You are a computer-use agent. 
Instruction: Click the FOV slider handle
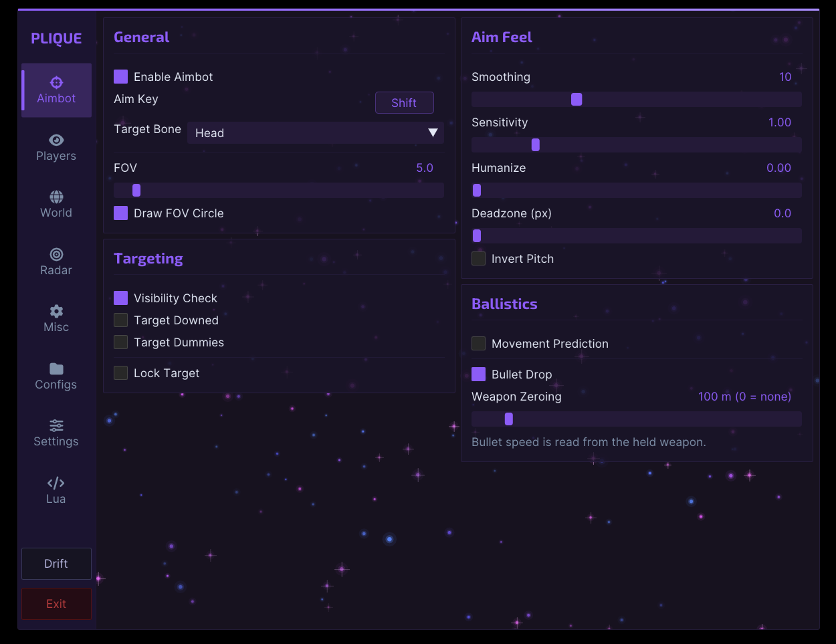pyautogui.click(x=136, y=190)
